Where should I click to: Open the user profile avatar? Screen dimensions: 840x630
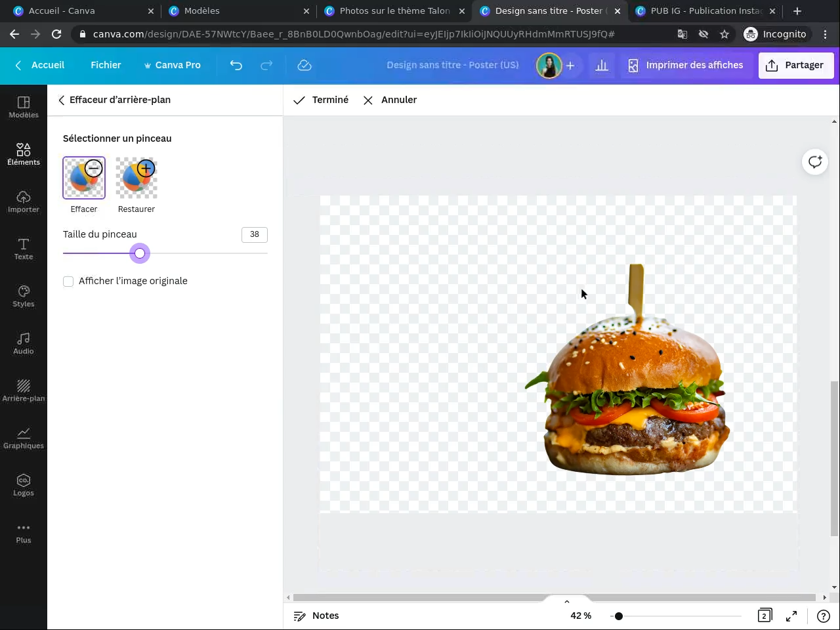pyautogui.click(x=549, y=65)
